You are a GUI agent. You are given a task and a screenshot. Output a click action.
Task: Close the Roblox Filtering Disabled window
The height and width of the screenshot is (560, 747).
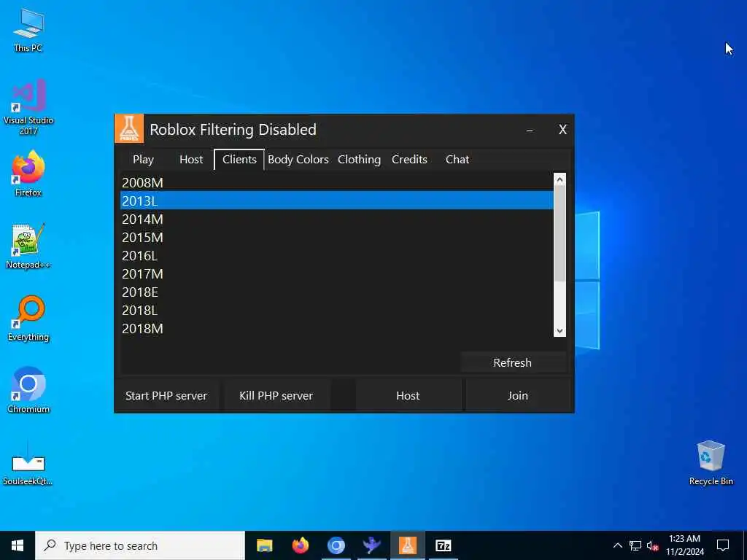coord(562,130)
